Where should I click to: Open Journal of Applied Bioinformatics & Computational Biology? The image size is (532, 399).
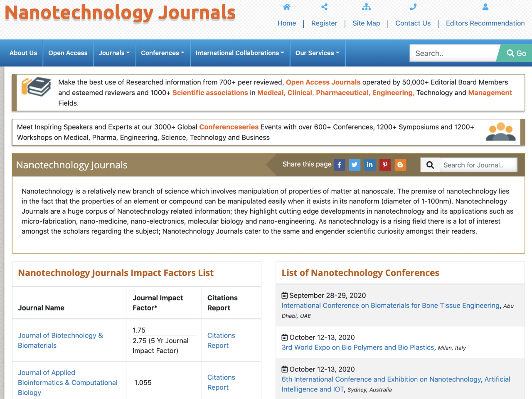(x=67, y=382)
